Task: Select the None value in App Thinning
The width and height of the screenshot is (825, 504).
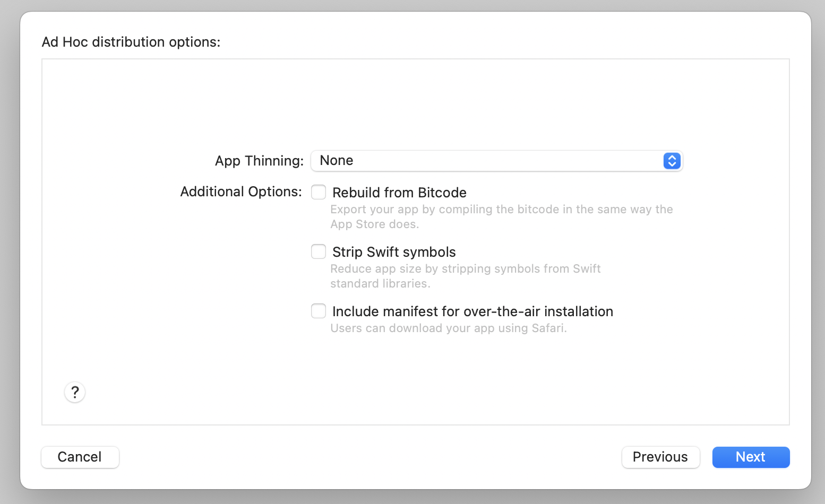Action: click(337, 160)
